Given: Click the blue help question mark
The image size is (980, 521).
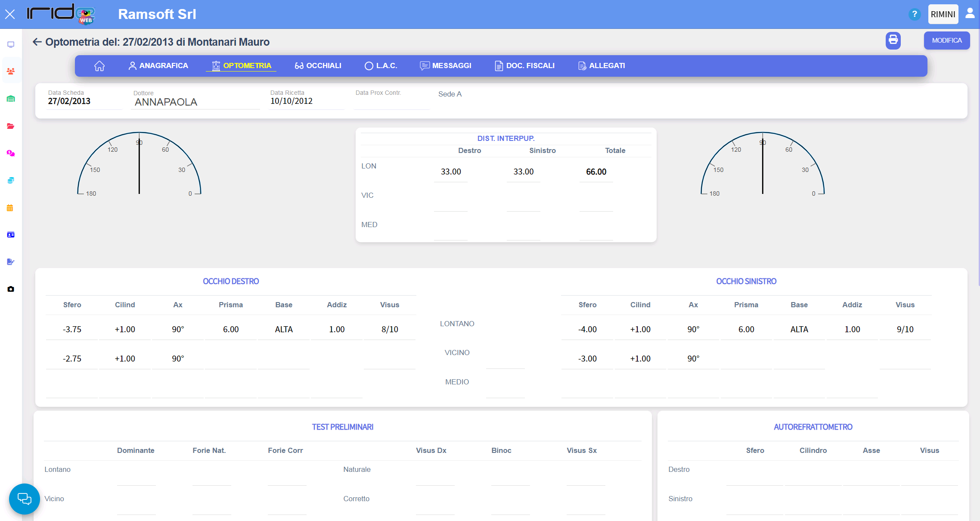Looking at the screenshot, I should [914, 14].
